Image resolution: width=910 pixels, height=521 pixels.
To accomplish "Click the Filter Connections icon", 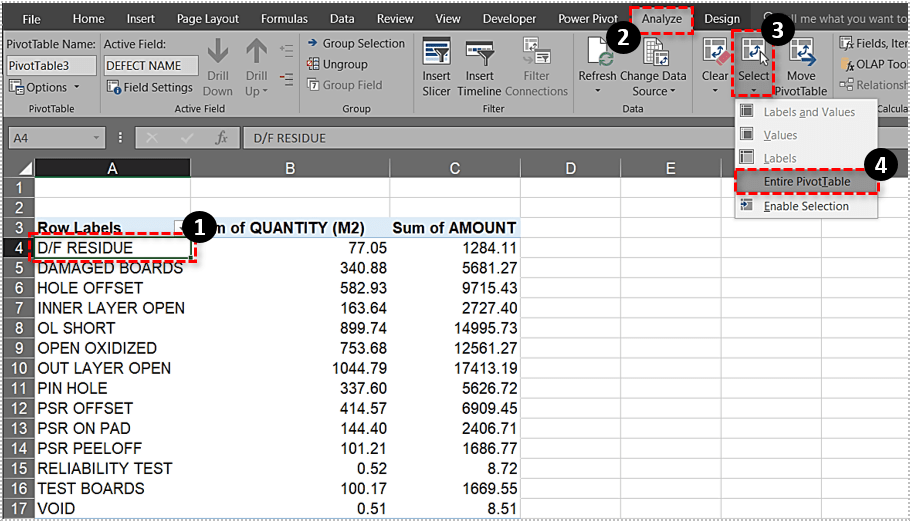I will (536, 54).
